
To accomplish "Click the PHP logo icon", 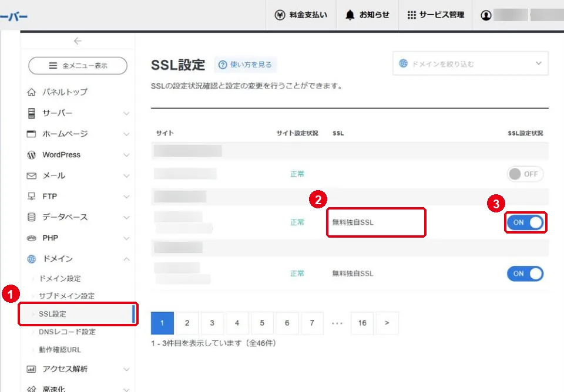I will coord(32,238).
